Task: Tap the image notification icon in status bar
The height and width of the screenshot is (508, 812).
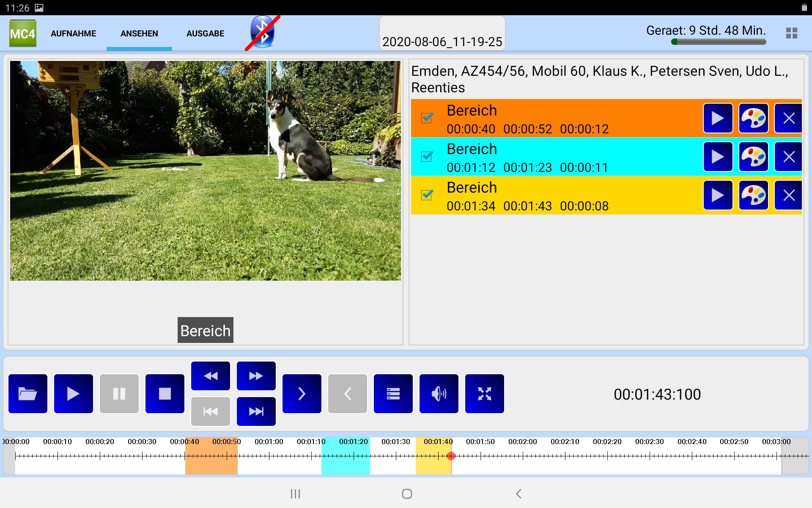Action: (39, 8)
